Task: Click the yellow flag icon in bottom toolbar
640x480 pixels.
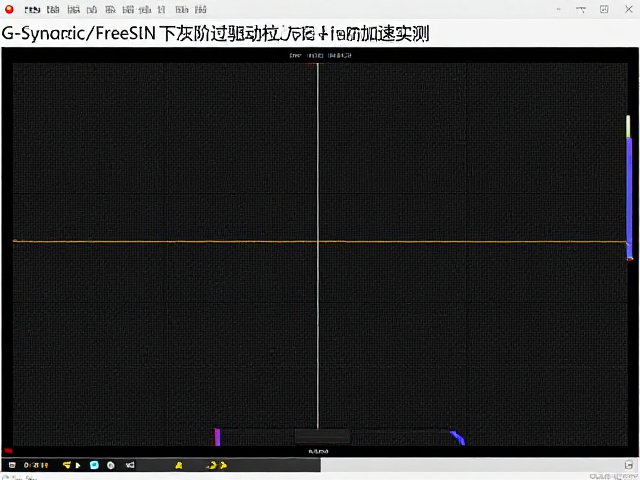Action: (x=67, y=465)
